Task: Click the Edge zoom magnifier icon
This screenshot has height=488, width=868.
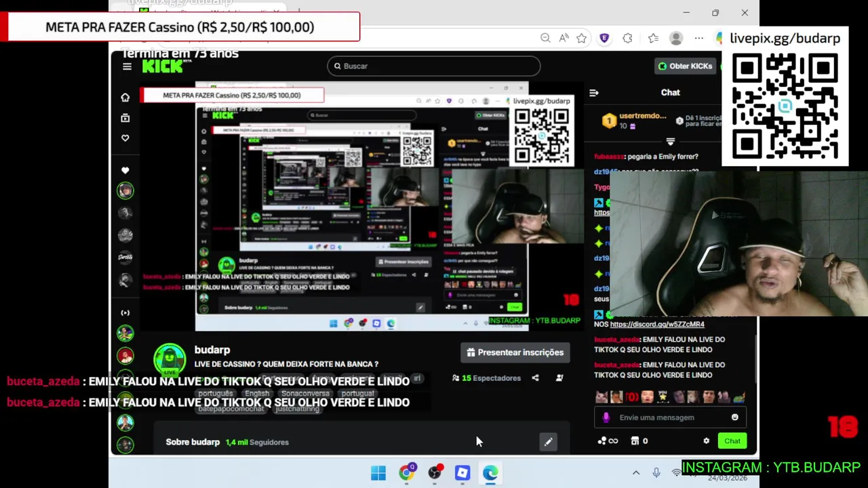Action: point(545,39)
